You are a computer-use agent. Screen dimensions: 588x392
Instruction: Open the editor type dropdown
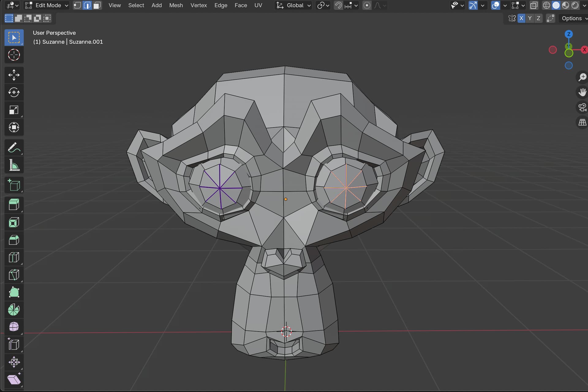(x=12, y=5)
